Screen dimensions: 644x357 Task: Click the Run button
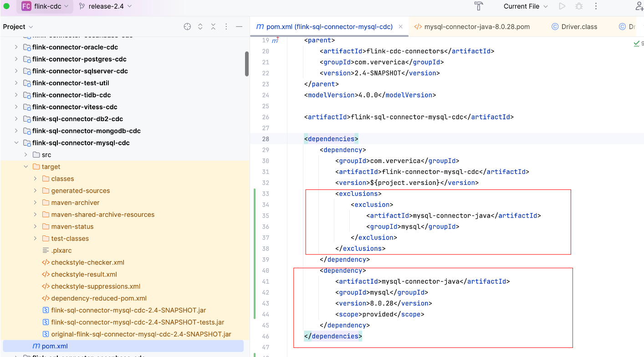pos(562,6)
